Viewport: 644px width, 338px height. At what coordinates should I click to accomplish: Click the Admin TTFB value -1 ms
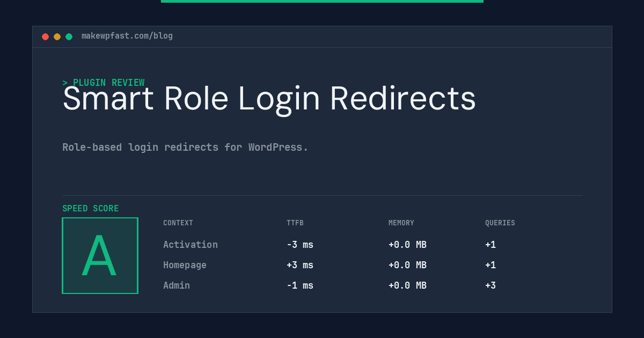(x=300, y=285)
